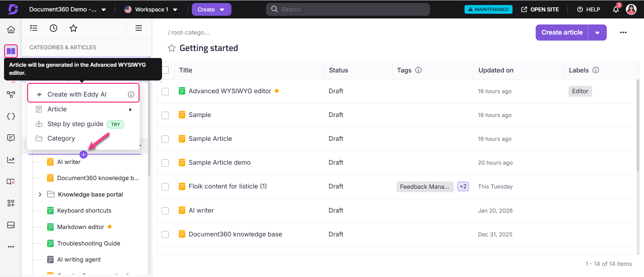Screen dimensions: 644x277
Task: Click the Recent clock icon
Action: [53, 28]
